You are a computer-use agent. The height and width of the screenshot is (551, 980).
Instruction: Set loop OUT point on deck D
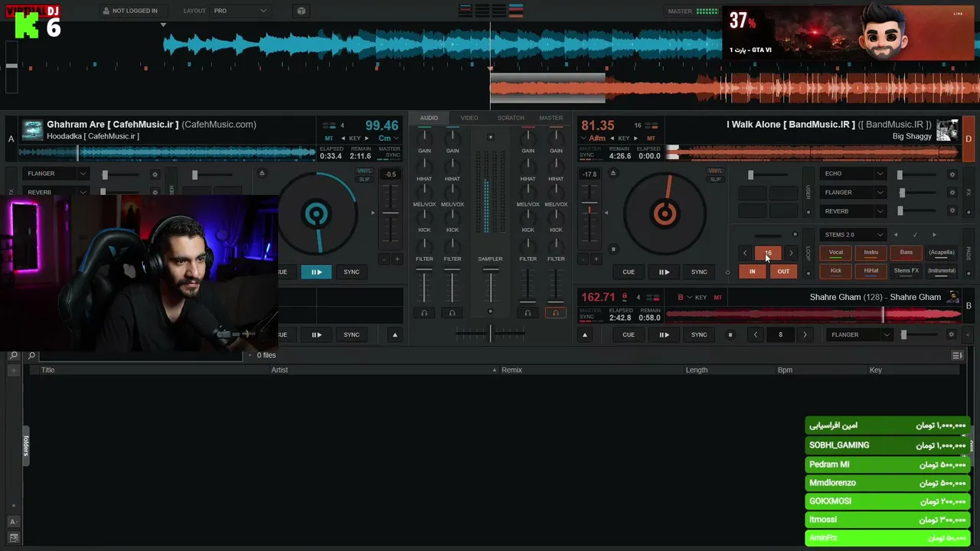coord(783,272)
